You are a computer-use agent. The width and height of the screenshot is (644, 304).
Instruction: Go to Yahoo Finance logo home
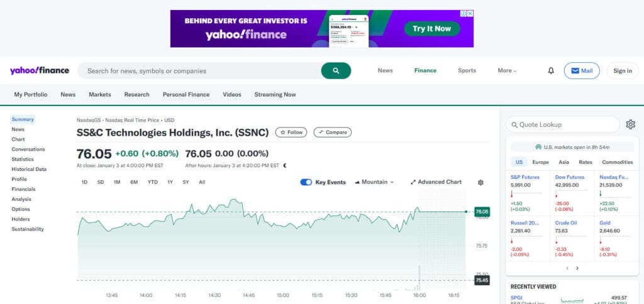40,70
